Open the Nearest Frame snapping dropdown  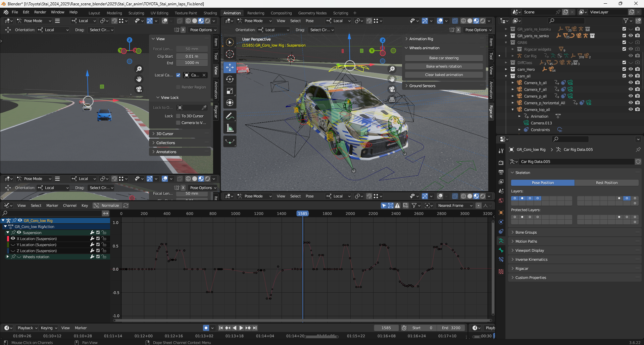pos(455,206)
